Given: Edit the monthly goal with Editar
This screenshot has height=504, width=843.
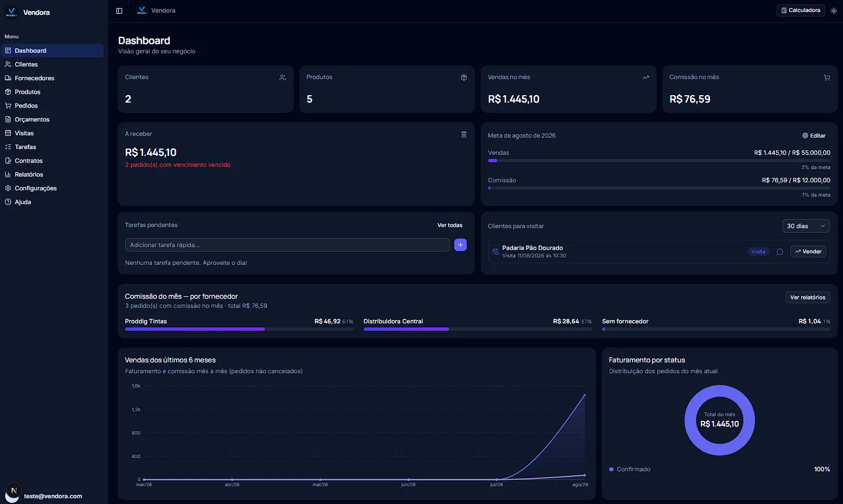Looking at the screenshot, I should (x=814, y=136).
